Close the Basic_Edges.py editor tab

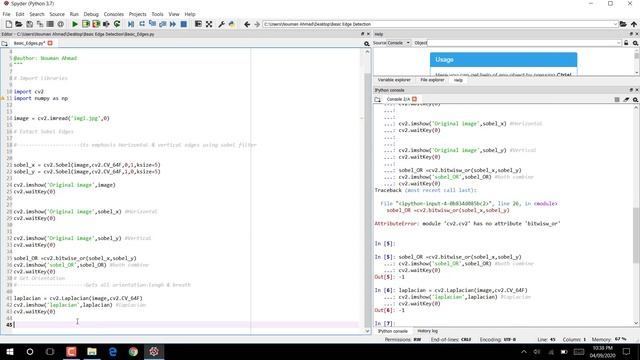tap(50, 43)
